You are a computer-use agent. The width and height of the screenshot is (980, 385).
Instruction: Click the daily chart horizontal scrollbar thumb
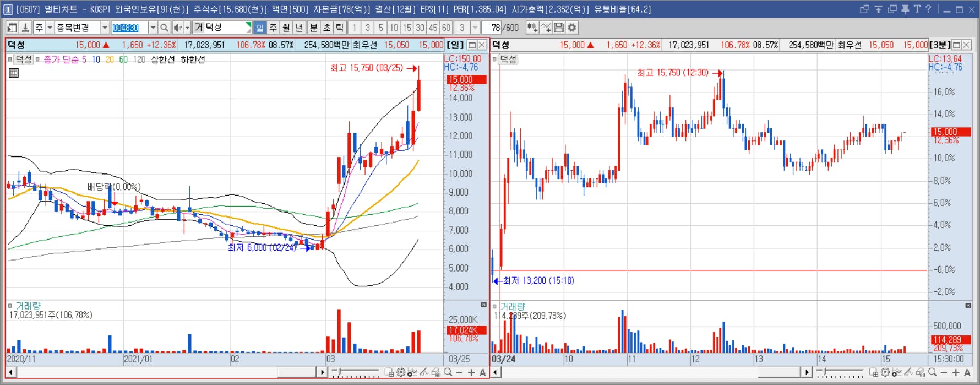297,372
